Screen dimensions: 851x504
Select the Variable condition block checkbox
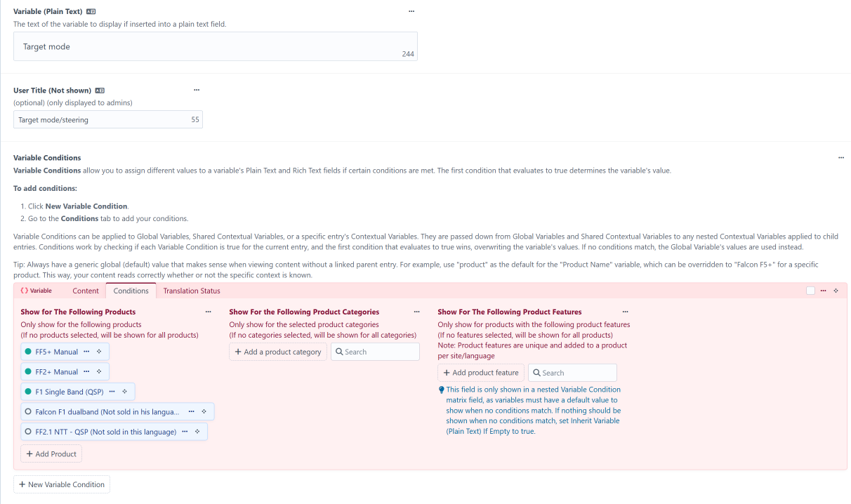coord(811,291)
